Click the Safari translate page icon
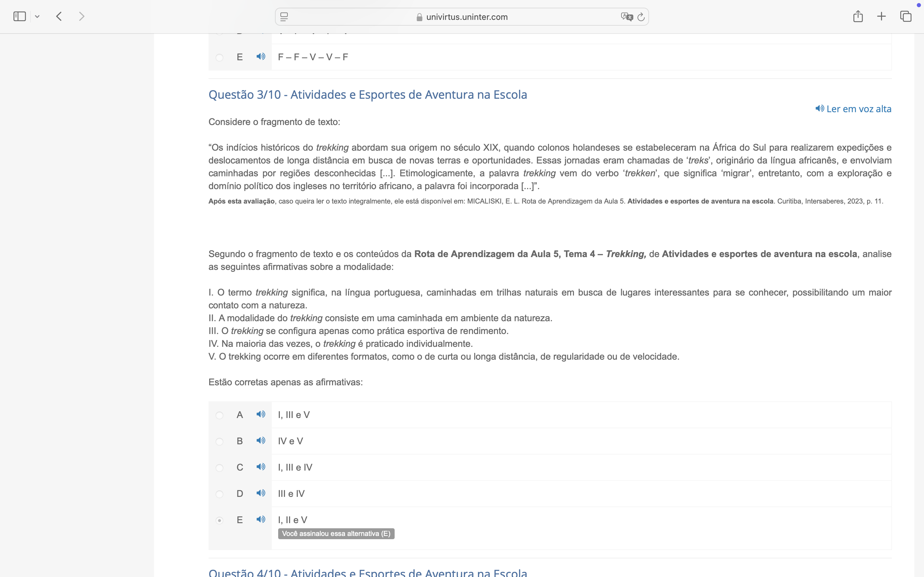This screenshot has width=924, height=577. click(627, 17)
